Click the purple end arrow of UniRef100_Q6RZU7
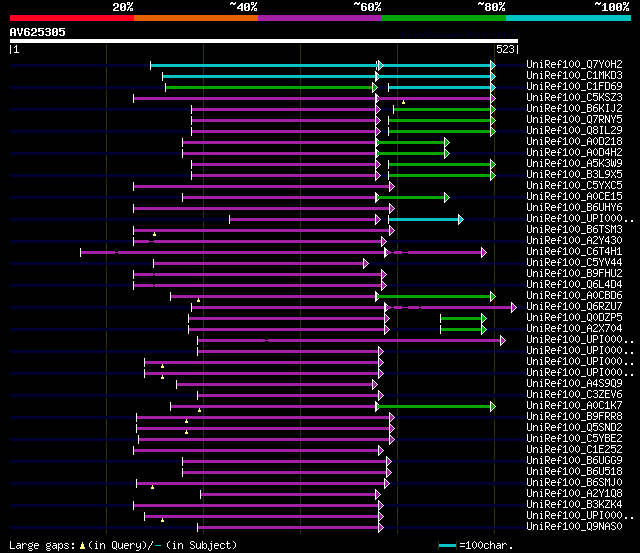The width and height of the screenshot is (640, 553). point(514,308)
